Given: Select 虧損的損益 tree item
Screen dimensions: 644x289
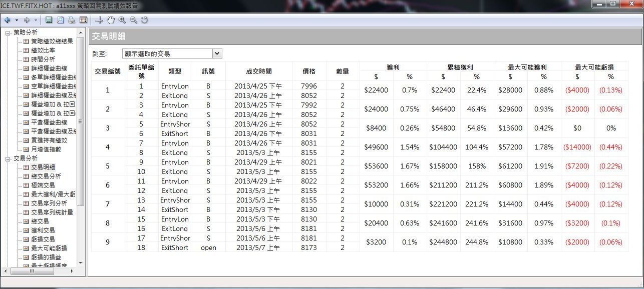Looking at the screenshot, I should [46, 257].
